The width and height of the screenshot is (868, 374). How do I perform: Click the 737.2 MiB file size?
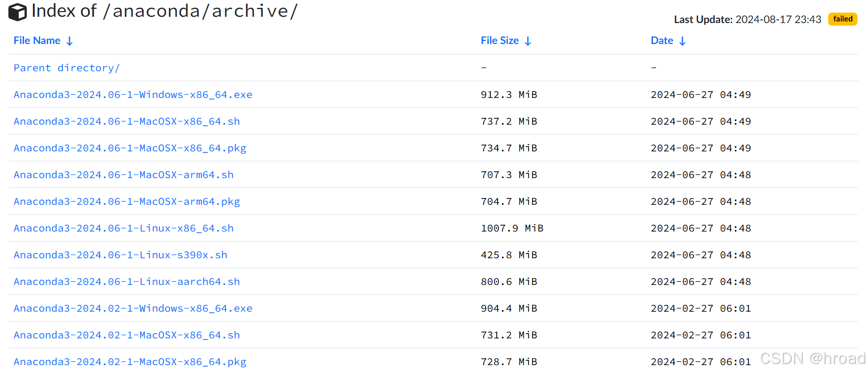click(509, 122)
